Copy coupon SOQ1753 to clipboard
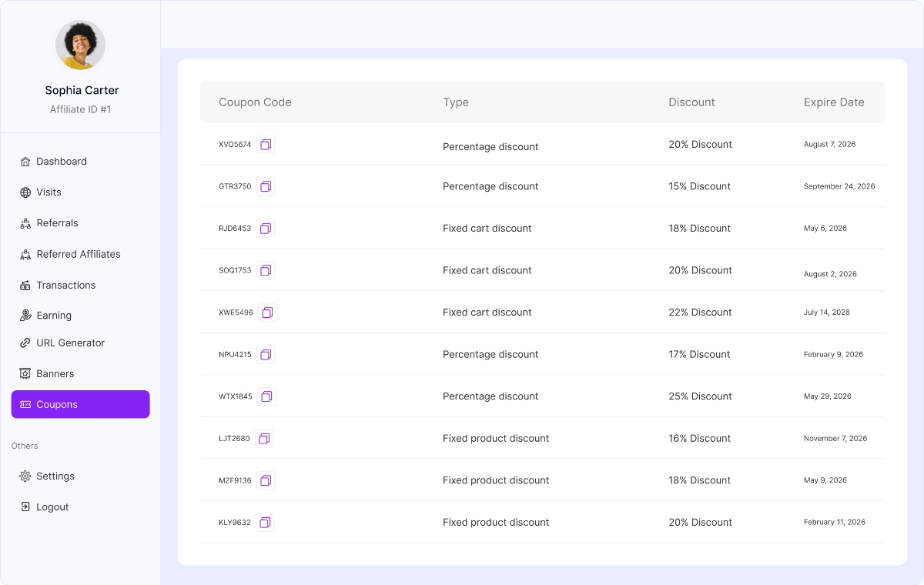The image size is (924, 585). [266, 270]
